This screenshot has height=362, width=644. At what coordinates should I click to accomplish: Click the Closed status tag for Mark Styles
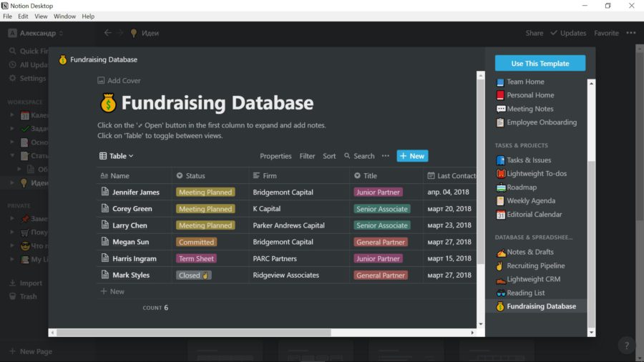pyautogui.click(x=194, y=275)
